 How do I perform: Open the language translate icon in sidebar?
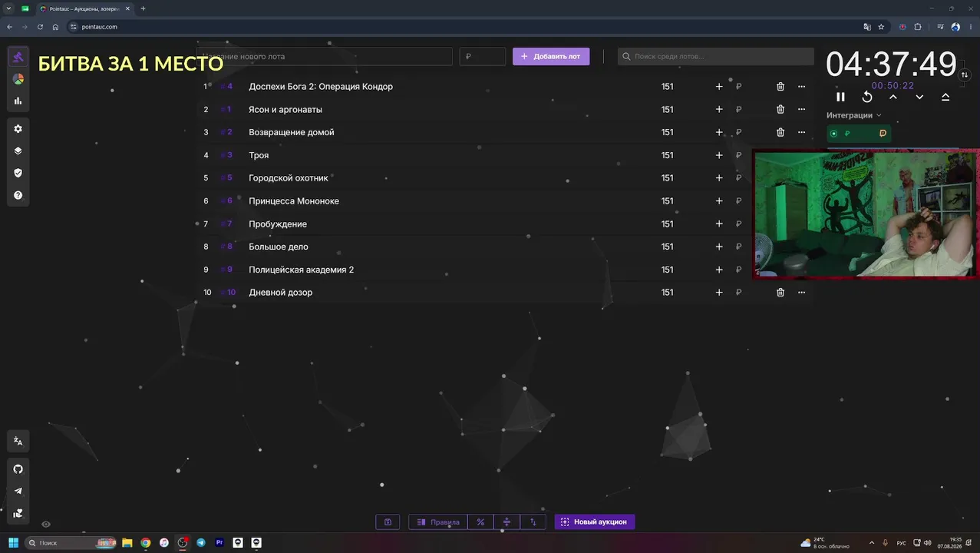click(x=18, y=441)
